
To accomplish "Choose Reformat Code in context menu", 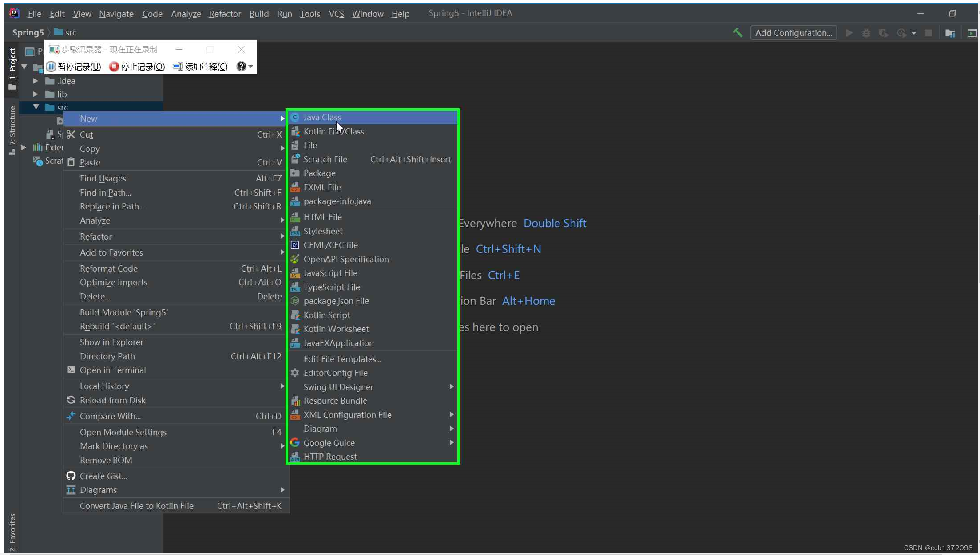I will [176, 268].
